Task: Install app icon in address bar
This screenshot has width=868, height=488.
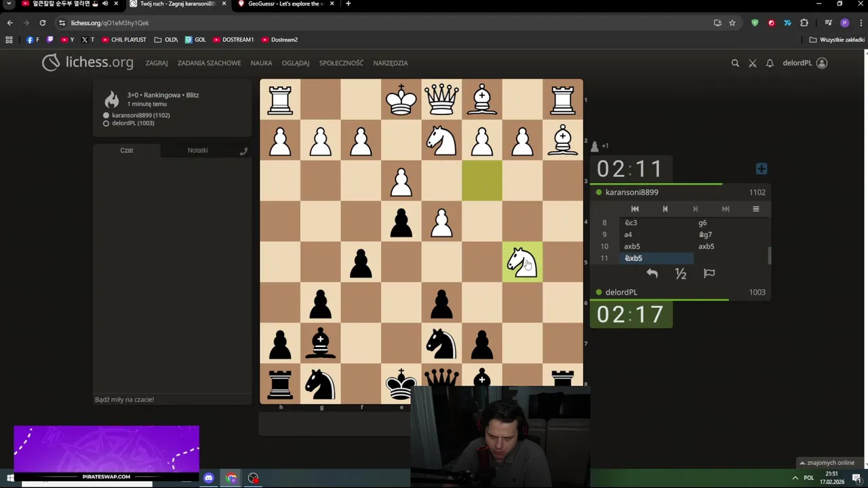Action: (x=717, y=23)
